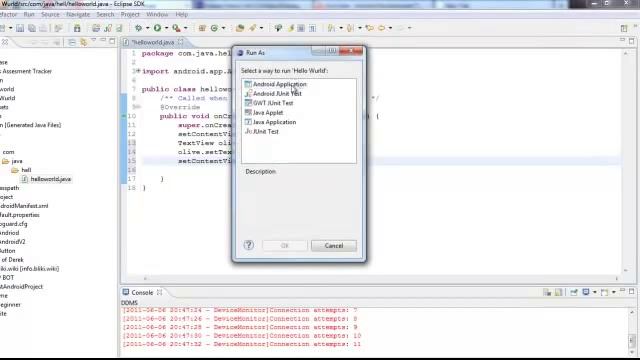Click Collapse All in Package Explorer
The height and width of the screenshot is (360, 640).
pos(71,42)
